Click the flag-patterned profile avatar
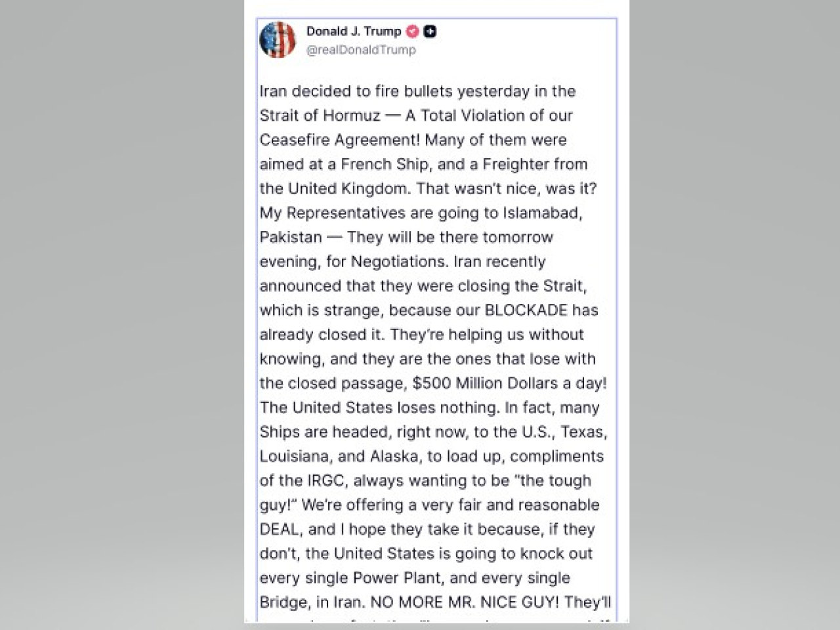 278,39
